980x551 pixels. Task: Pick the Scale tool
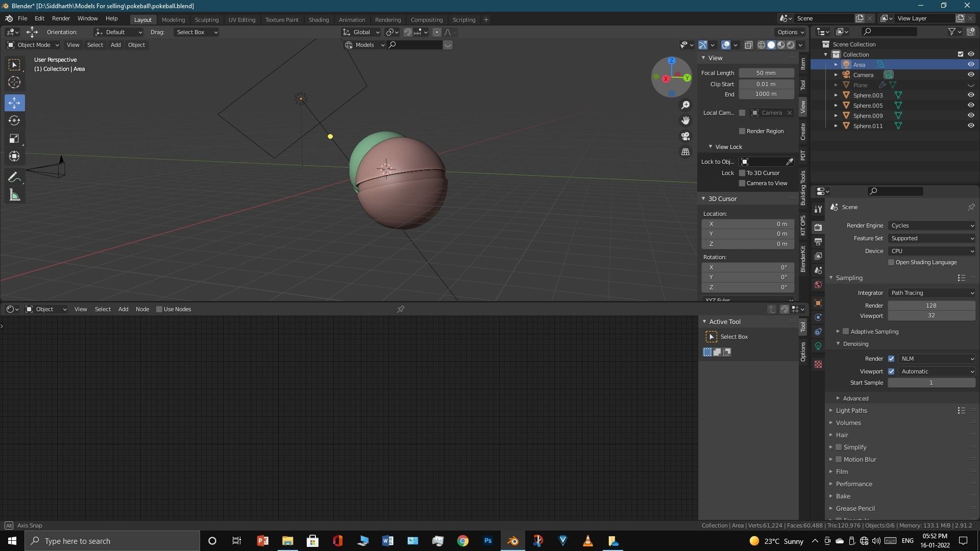(14, 139)
